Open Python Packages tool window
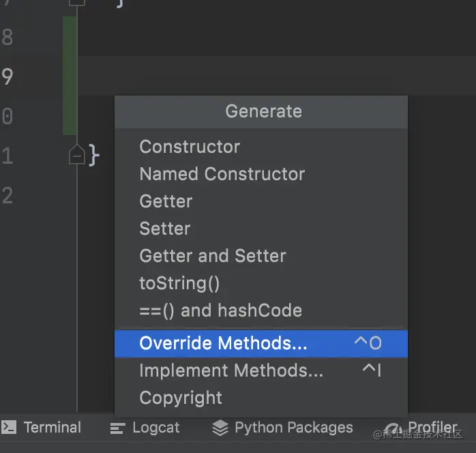The height and width of the screenshot is (453, 476). point(282,428)
